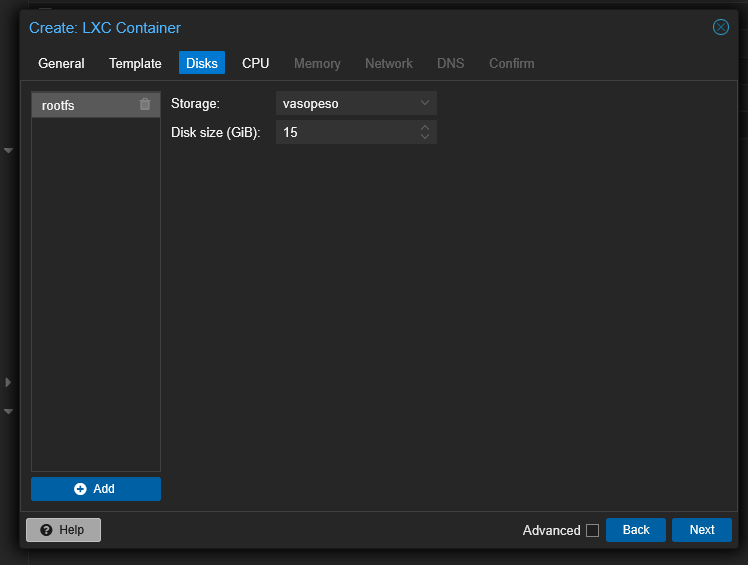Delete the rootfs disk with trash icon
This screenshot has width=748, height=565.
(145, 104)
